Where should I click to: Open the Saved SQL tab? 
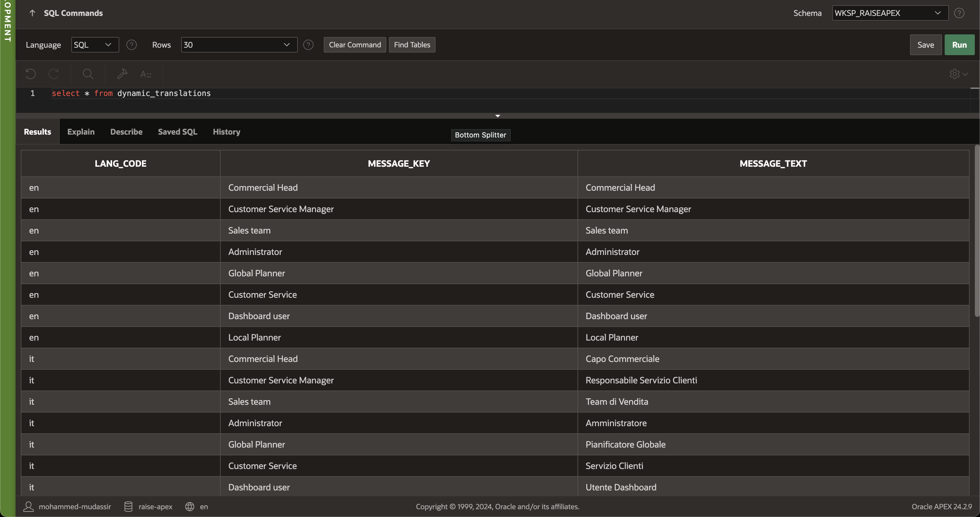coord(177,132)
